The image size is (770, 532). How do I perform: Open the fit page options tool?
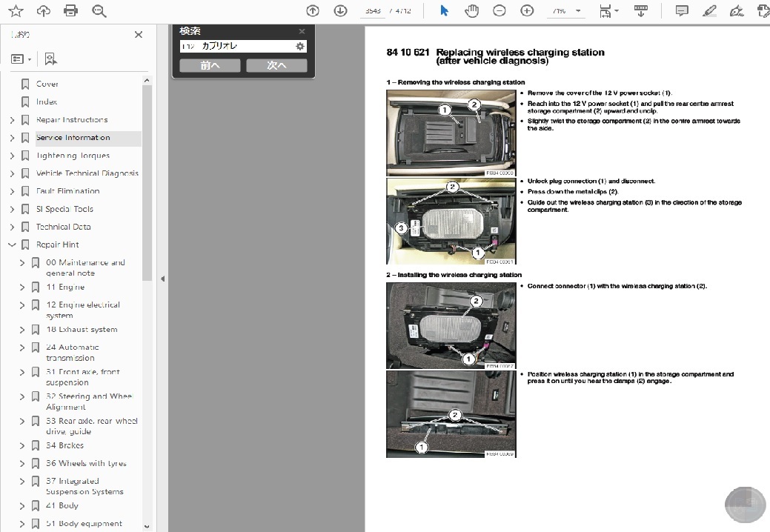coord(608,11)
